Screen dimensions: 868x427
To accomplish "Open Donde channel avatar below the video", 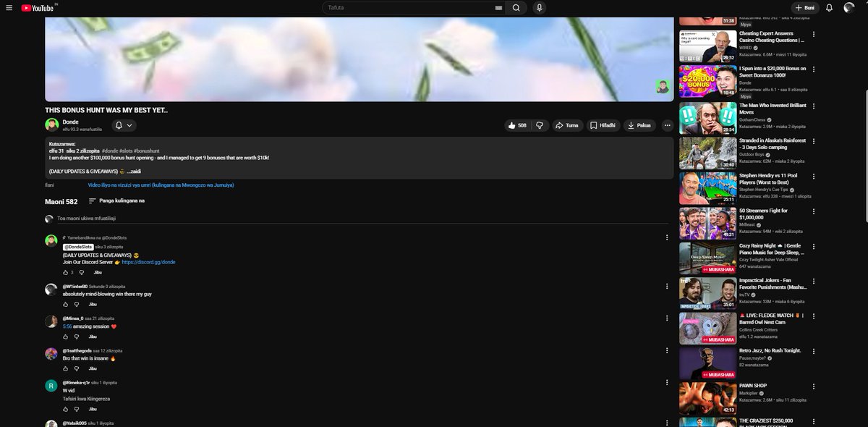I will (51, 125).
